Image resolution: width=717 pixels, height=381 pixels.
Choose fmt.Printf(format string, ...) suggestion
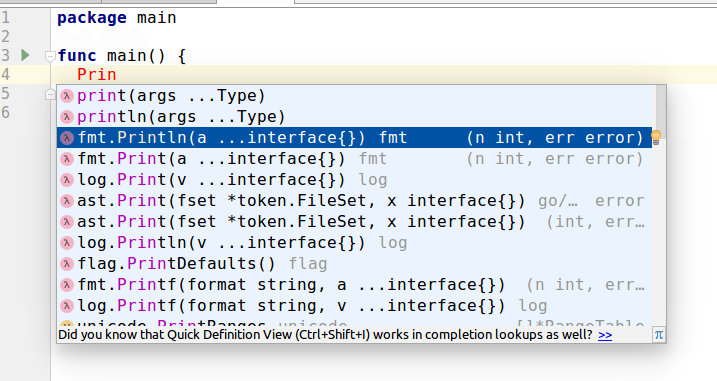[x=354, y=285]
